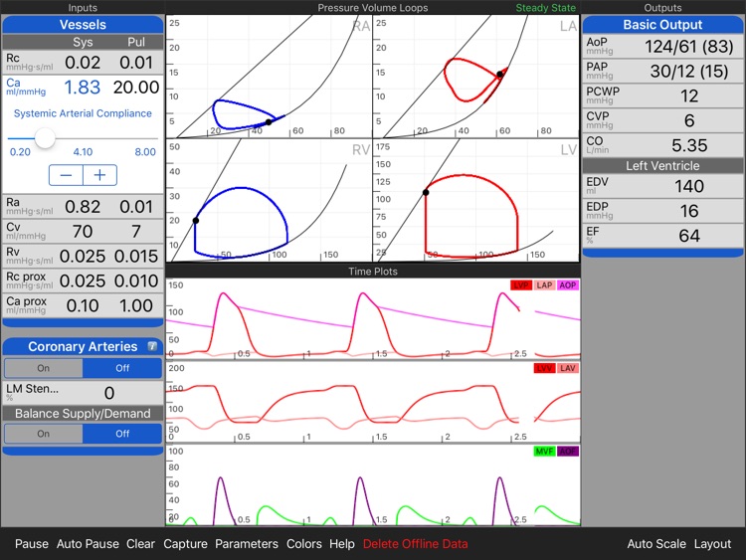Select pulmonary Cv value 7
The width and height of the screenshot is (746, 560).
(136, 231)
